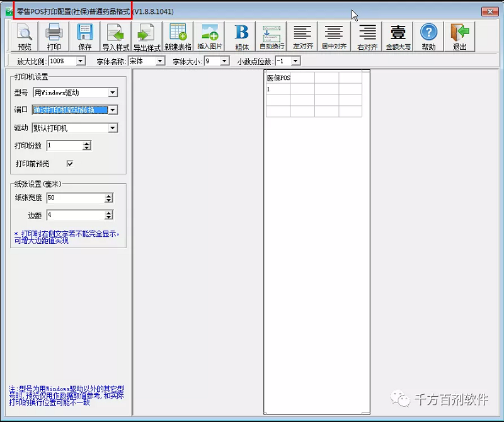Viewport: 504px width, 422px height.
Task: Increase 打印份数 copies with up arrow
Action: point(86,144)
